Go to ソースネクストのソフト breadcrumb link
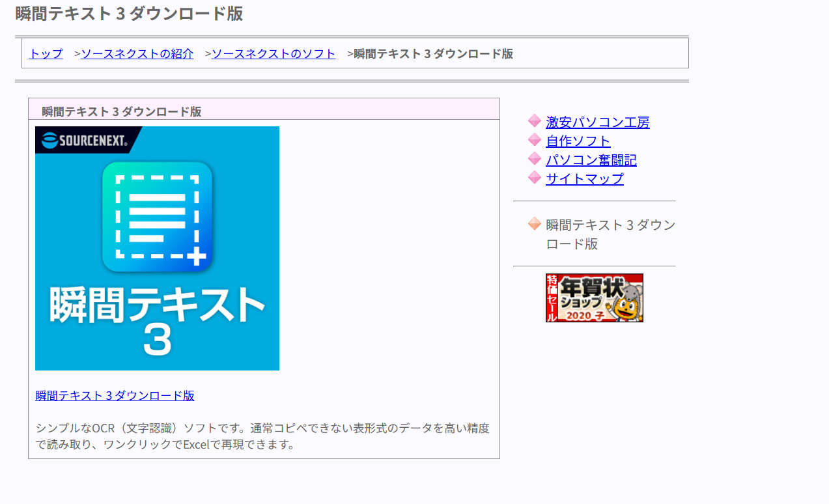 point(274,53)
